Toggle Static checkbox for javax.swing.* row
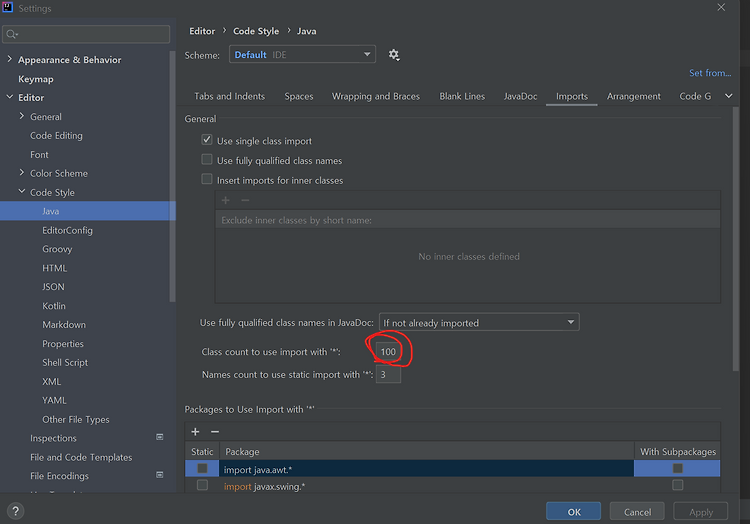 click(202, 485)
